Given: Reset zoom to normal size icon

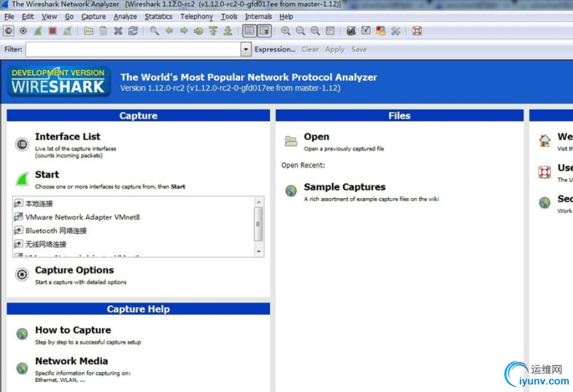Looking at the screenshot, I should (315, 31).
